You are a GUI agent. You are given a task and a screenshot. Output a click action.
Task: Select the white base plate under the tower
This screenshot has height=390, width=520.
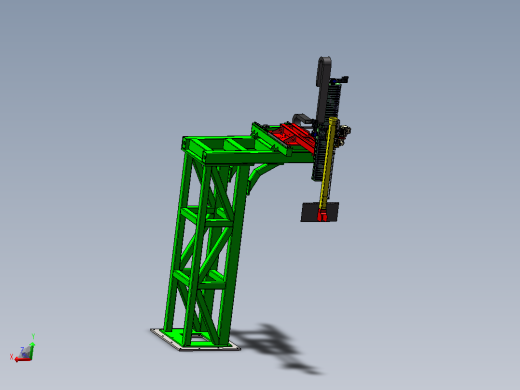pos(195,340)
